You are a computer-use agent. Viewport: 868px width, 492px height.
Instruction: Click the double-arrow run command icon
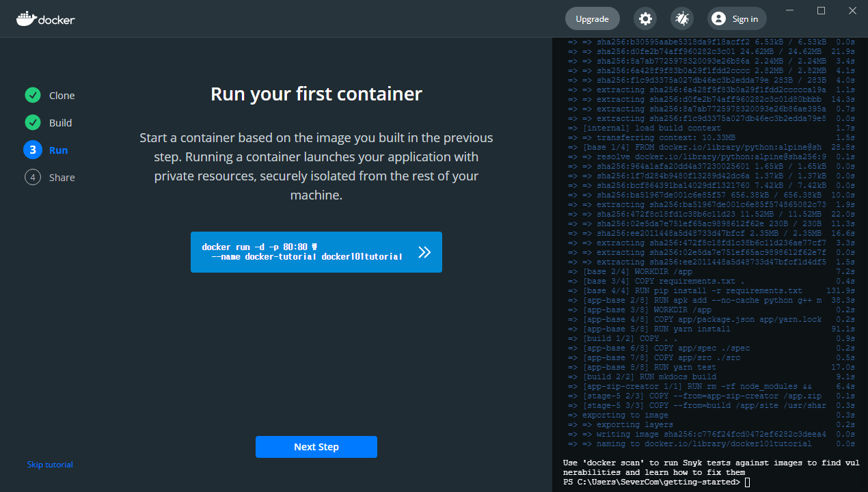(424, 252)
